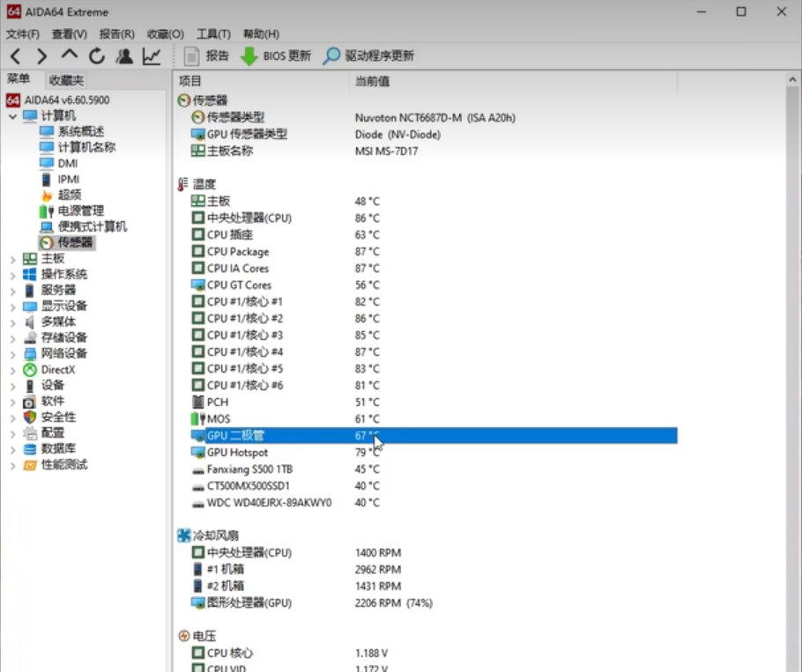
Task: Click the 软件 software tree icon
Action: [30, 402]
